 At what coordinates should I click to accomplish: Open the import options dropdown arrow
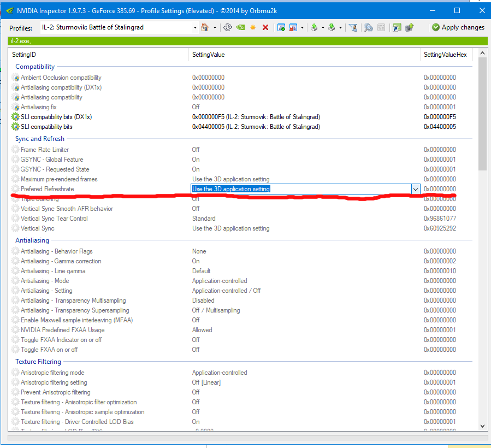tap(340, 27)
